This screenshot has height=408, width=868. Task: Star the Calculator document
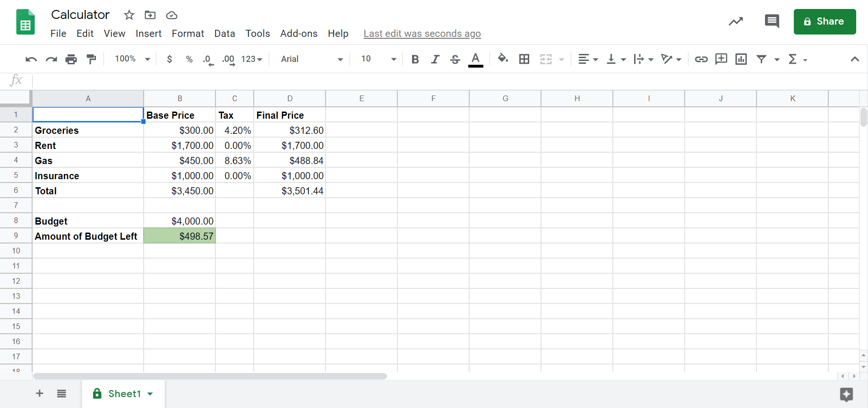[129, 15]
